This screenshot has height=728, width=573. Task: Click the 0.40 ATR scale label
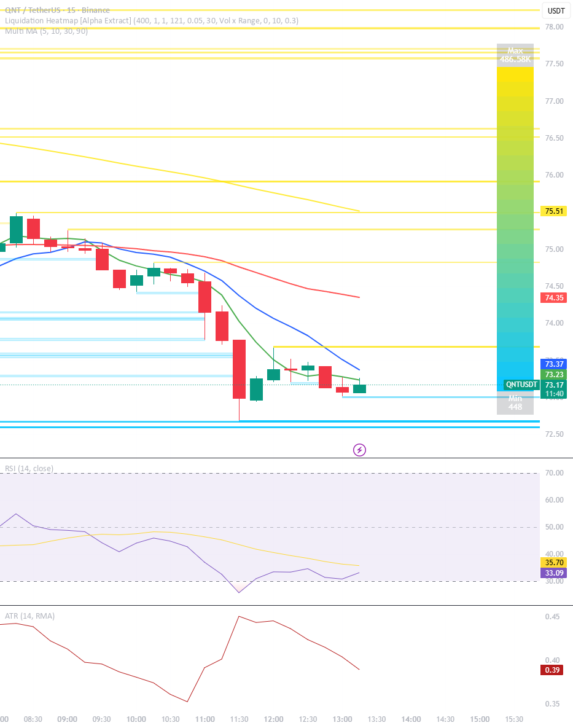[x=552, y=660]
